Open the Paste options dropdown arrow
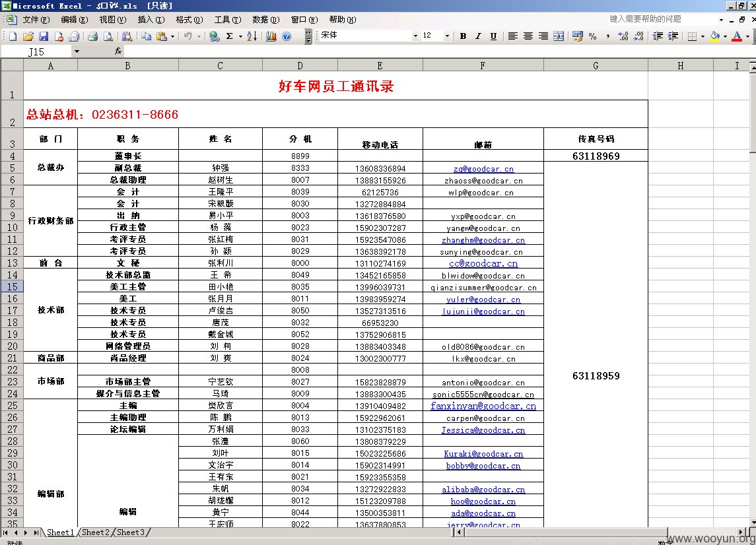Image resolution: width=756 pixels, height=545 pixels. pos(172,36)
